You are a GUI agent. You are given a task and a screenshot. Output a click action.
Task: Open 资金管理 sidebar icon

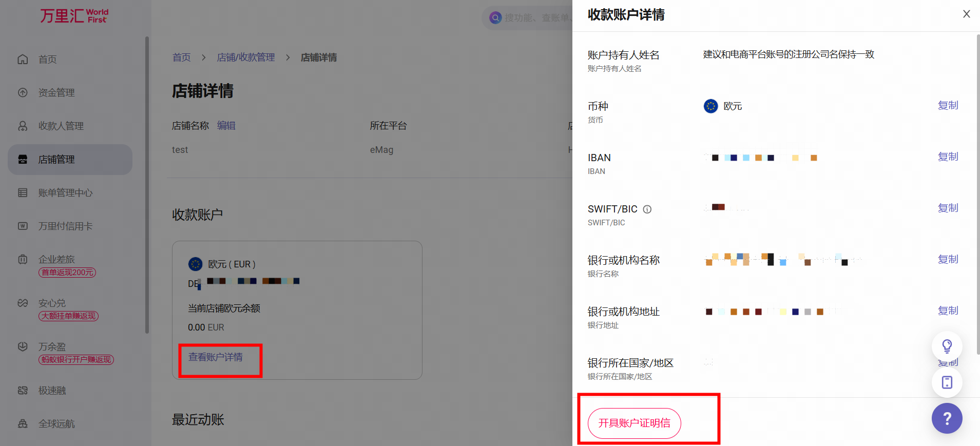(23, 92)
